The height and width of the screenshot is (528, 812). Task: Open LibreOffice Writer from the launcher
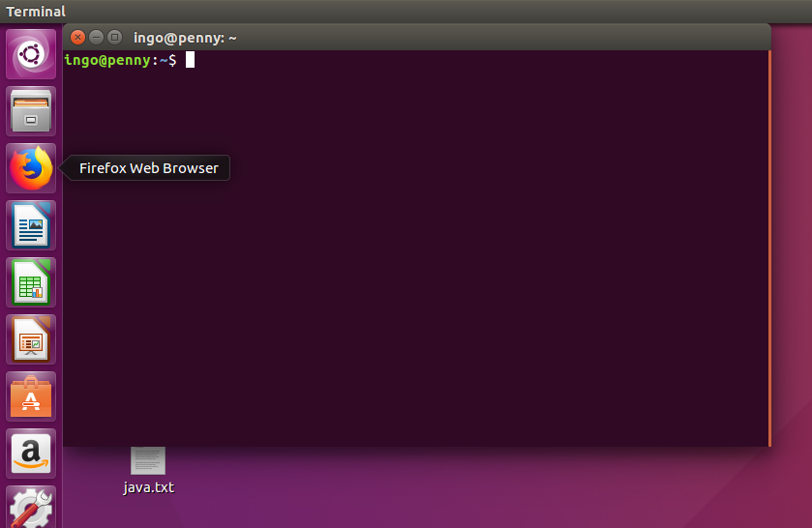31,225
